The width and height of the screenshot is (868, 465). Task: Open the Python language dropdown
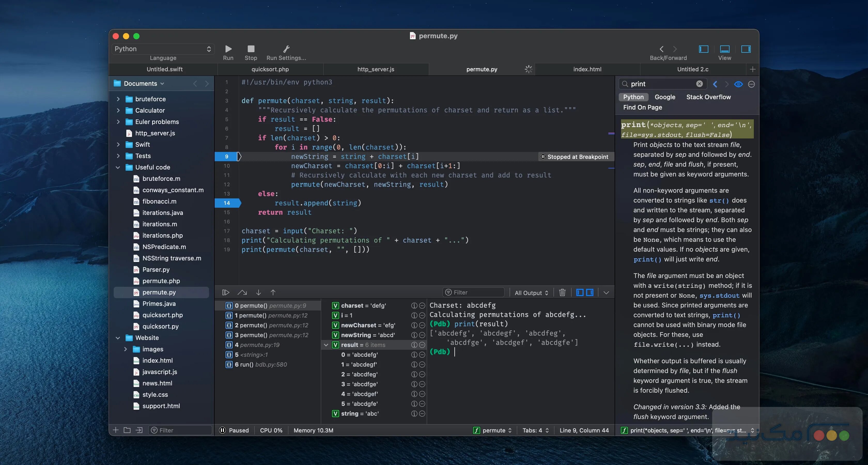click(162, 49)
